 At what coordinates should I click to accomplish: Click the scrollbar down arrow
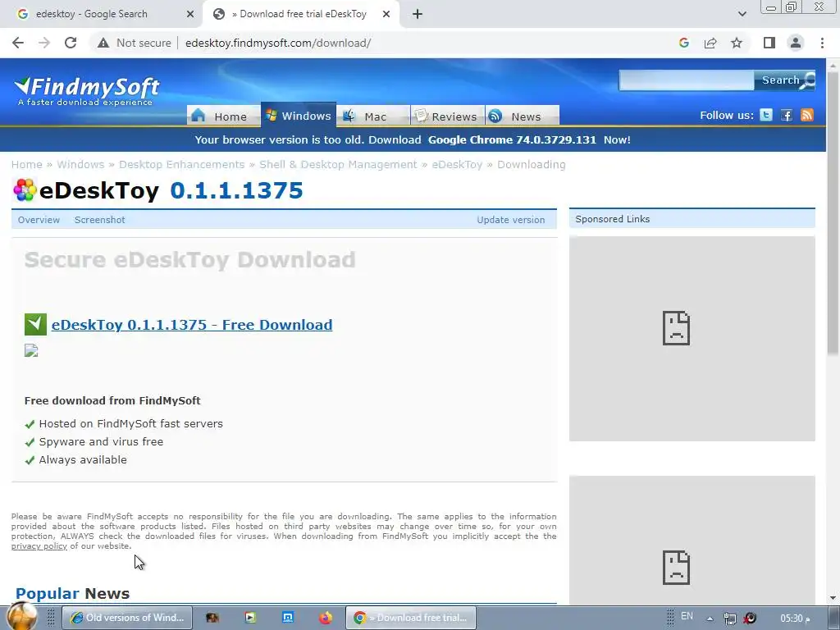pos(833,598)
